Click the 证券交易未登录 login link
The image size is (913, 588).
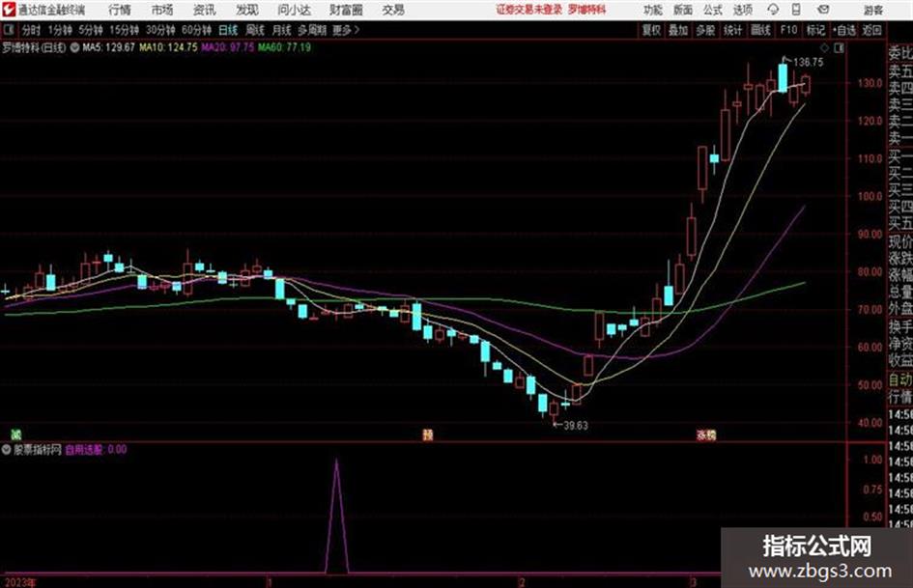click(x=528, y=10)
